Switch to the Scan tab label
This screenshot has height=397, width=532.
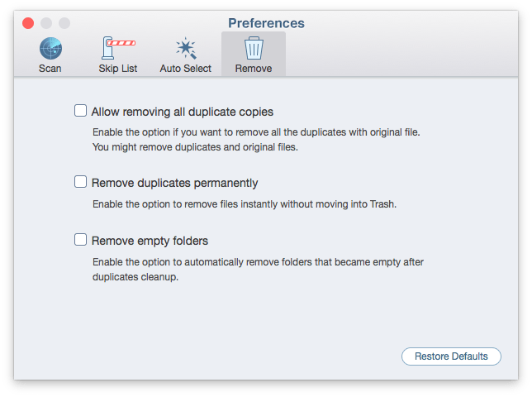pos(50,69)
